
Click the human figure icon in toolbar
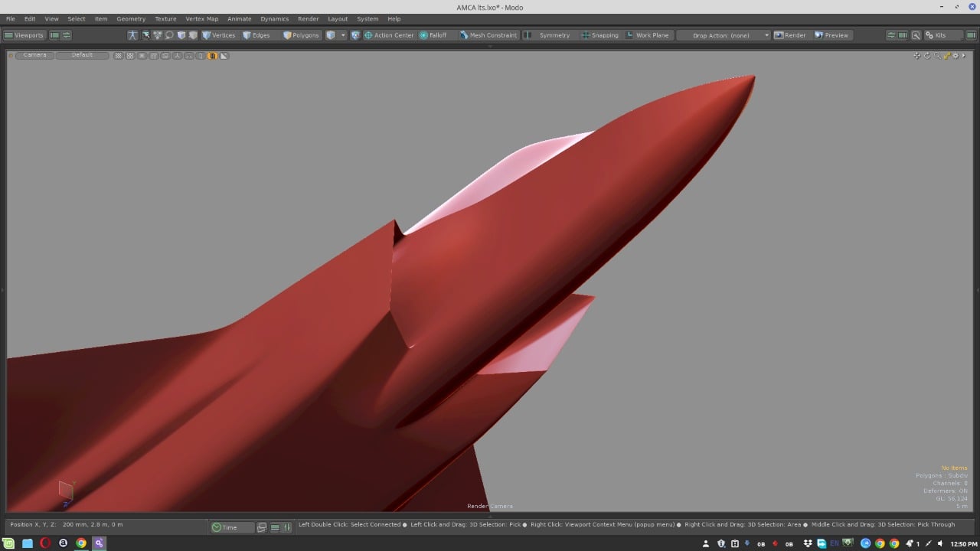132,35
